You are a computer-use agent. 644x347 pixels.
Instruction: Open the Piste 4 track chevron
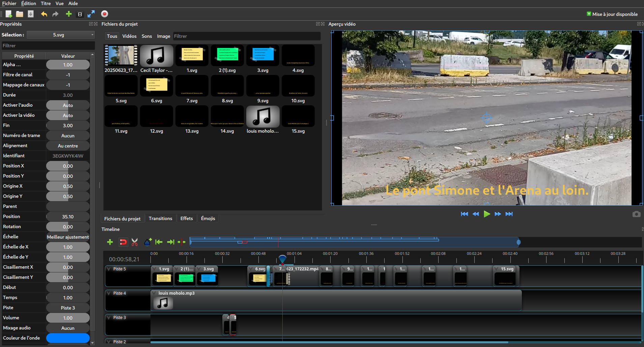coord(109,293)
